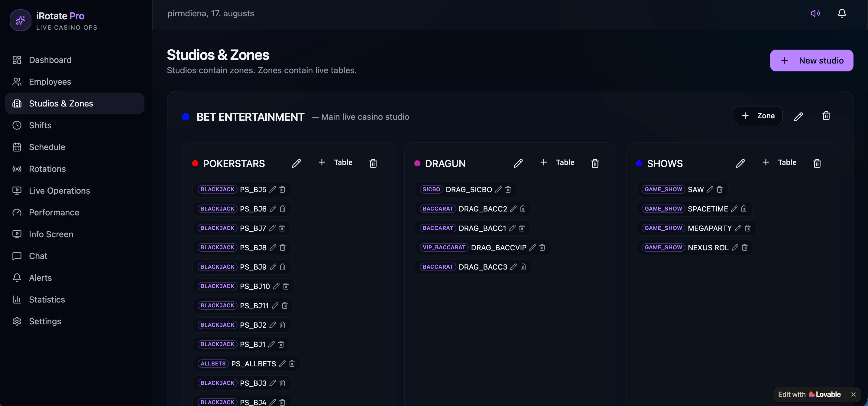Edit the MEGAPARTY table
868x406 pixels.
[738, 228]
